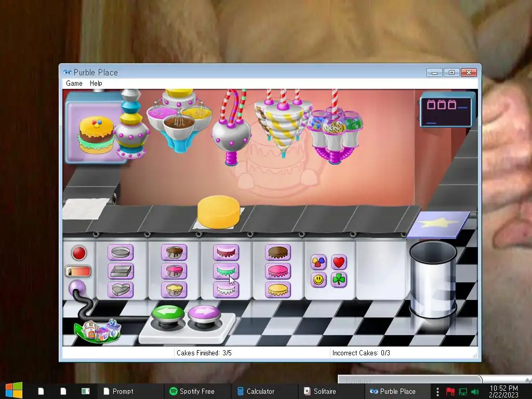Viewport: 532px width, 399px height.
Task: Close the Purble Place window
Action: (469, 72)
